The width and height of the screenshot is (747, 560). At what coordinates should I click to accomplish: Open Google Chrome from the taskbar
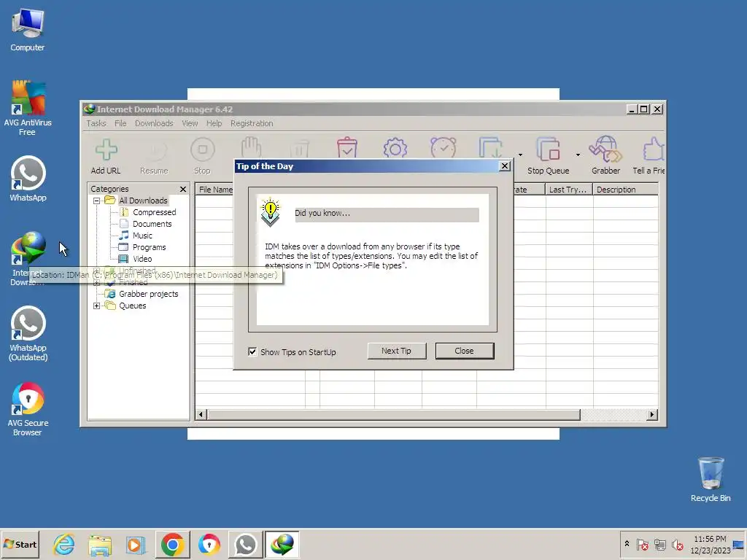click(172, 544)
